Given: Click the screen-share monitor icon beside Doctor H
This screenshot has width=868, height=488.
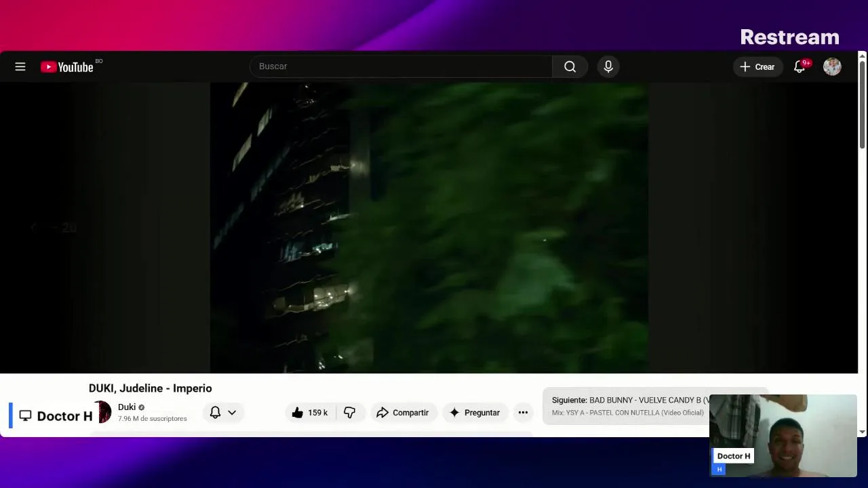Looking at the screenshot, I should pos(25,415).
